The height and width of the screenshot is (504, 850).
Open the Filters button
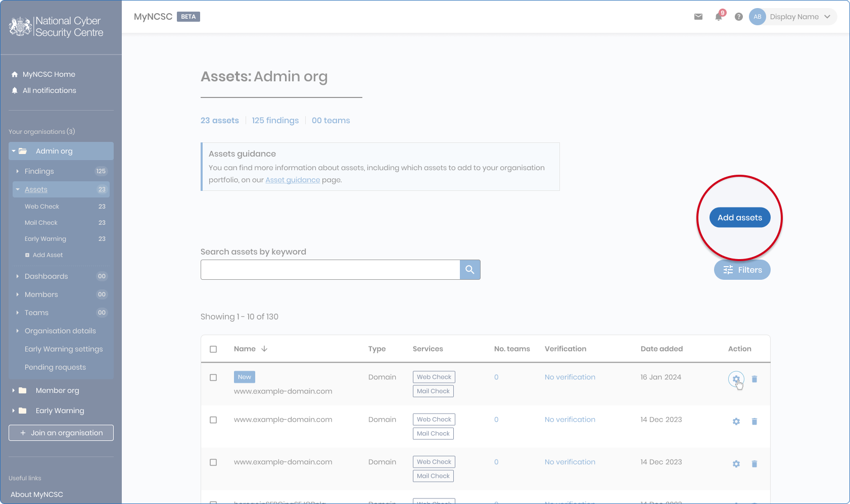[x=742, y=270]
